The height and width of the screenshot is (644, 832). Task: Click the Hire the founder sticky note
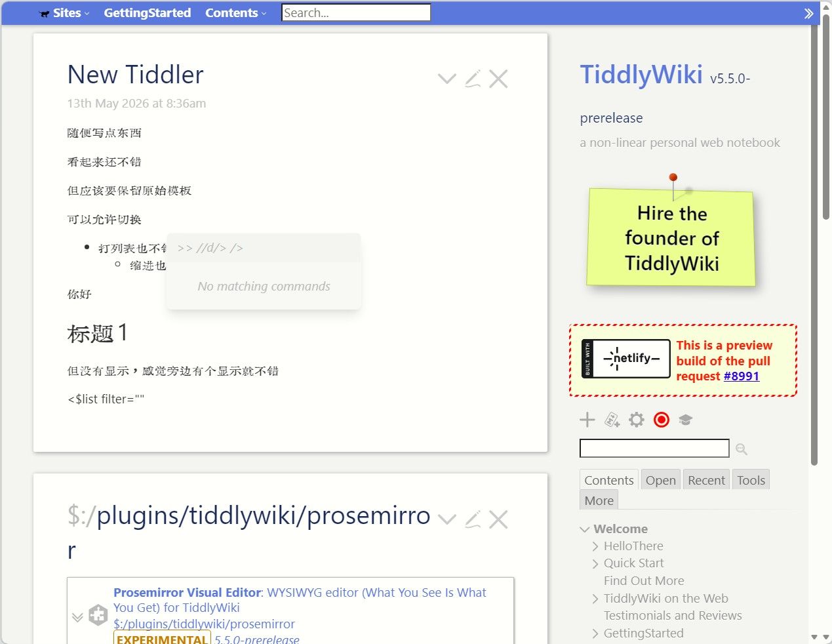tap(671, 238)
